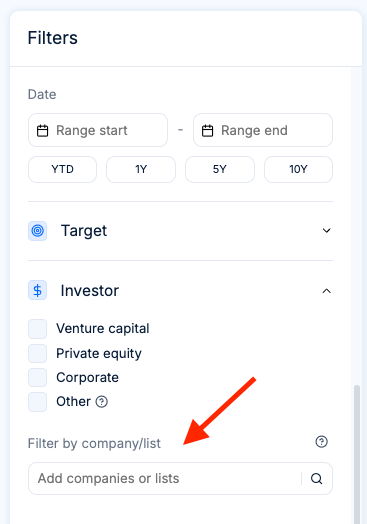Viewport: 367px width, 524px height.
Task: Toggle the Other investor checkbox
Action: point(37,402)
